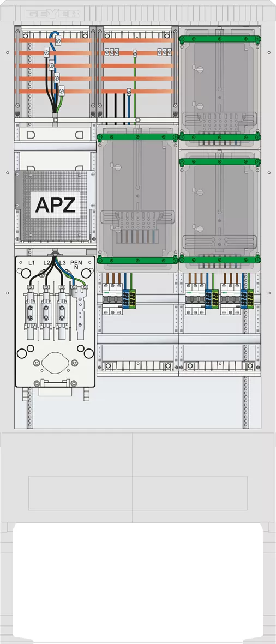Click the green terminal block below center meter
The height and width of the screenshot is (644, 276).
point(132,299)
